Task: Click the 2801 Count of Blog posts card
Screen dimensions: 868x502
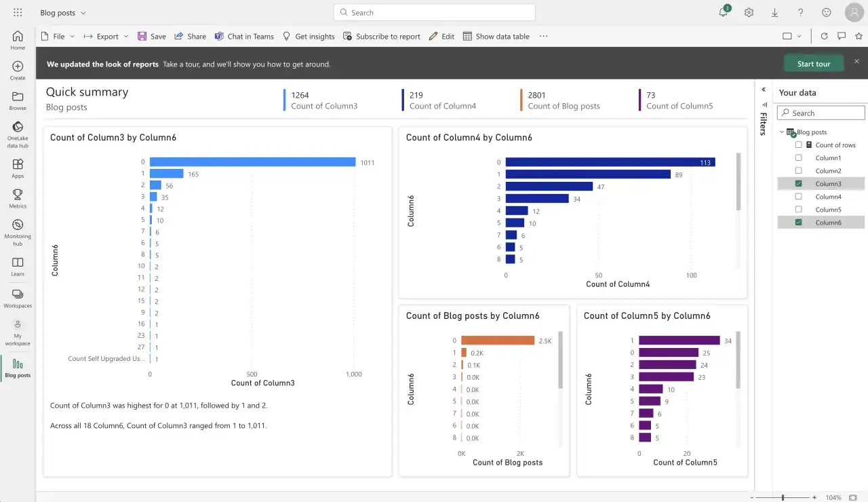Action: (x=561, y=100)
